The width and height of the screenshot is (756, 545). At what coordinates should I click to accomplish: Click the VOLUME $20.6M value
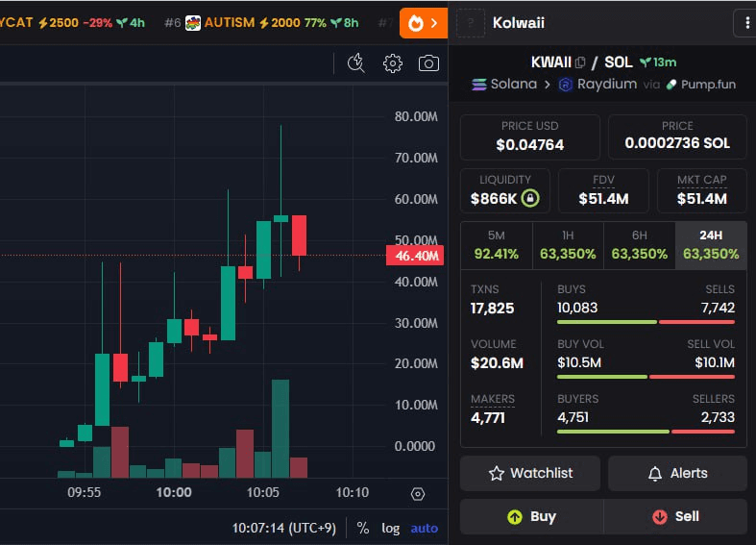click(497, 363)
